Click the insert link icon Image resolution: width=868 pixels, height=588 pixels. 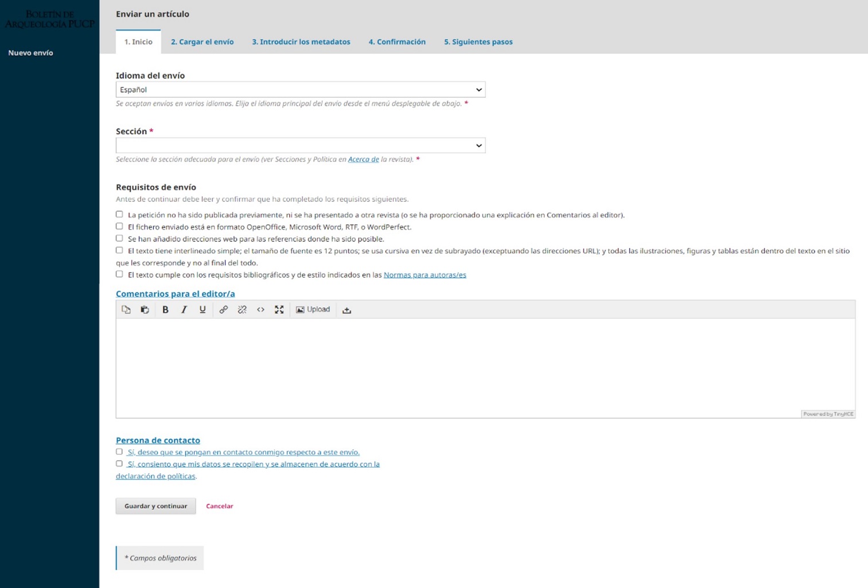click(223, 310)
